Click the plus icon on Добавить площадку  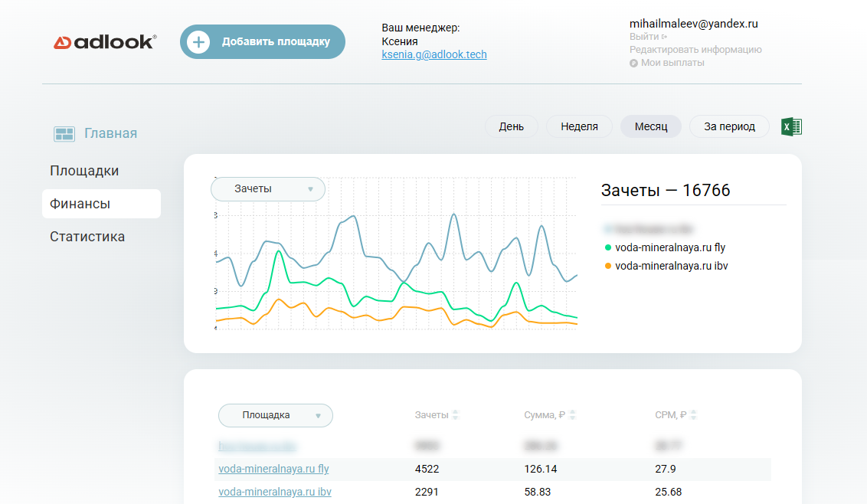198,42
